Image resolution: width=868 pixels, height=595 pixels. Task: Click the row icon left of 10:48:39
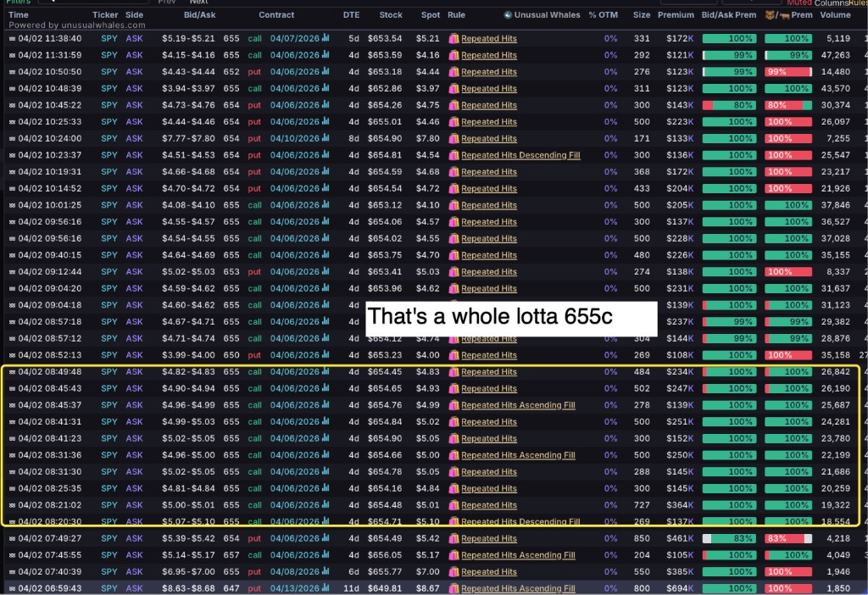click(12, 88)
